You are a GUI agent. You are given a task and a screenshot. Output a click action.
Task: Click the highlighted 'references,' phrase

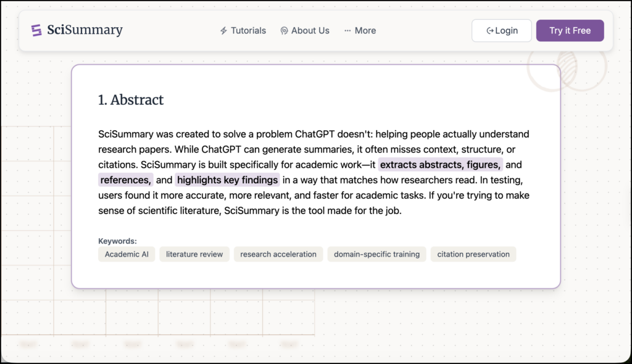pos(126,180)
